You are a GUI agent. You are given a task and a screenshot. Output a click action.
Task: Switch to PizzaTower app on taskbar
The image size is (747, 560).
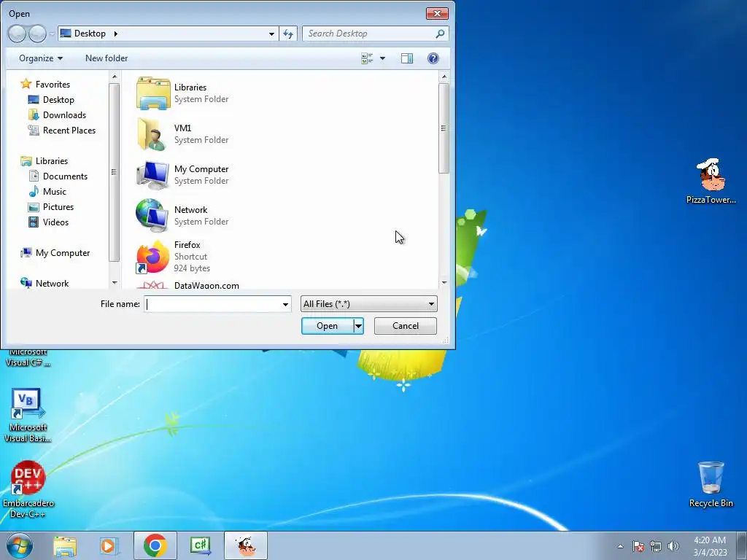coord(246,545)
